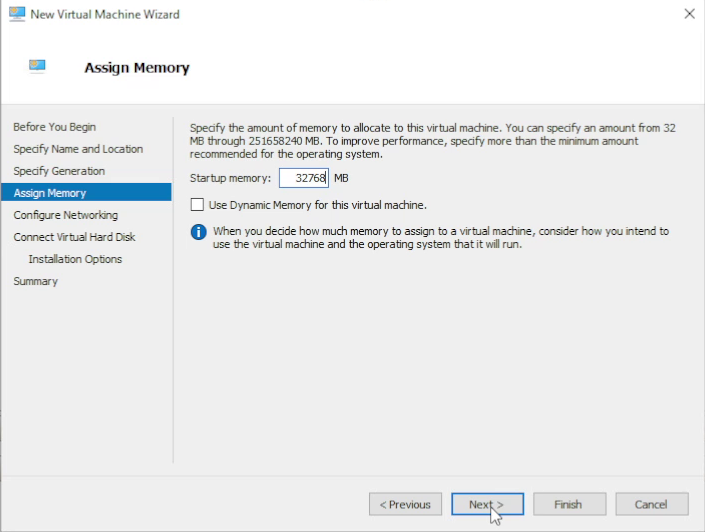Image resolution: width=705 pixels, height=532 pixels.
Task: Click the Finish button
Action: tap(570, 504)
